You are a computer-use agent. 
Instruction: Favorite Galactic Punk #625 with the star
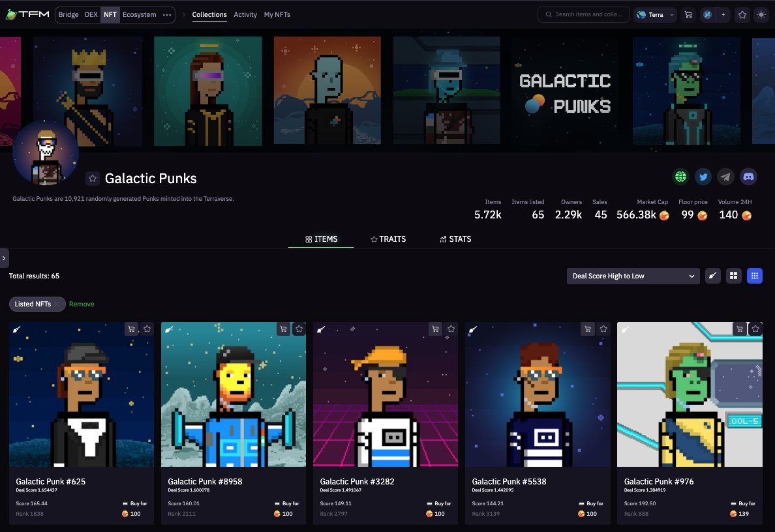[x=147, y=329]
